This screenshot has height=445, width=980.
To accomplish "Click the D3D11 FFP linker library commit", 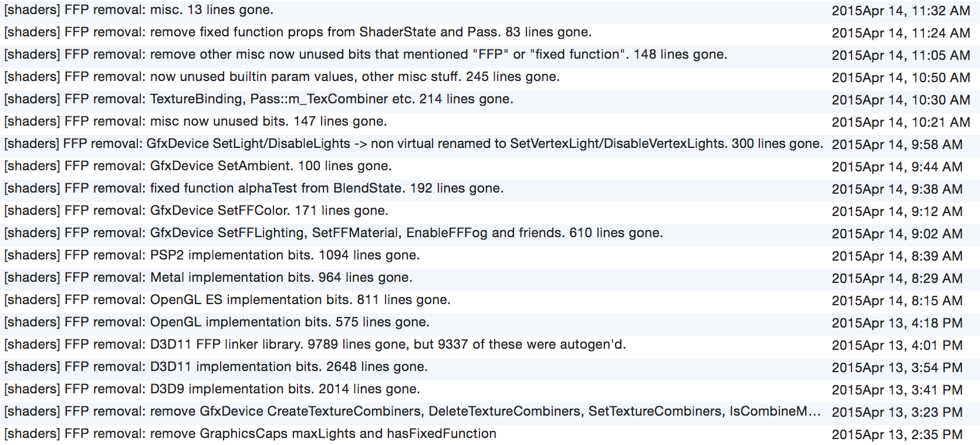I will click(x=490, y=345).
